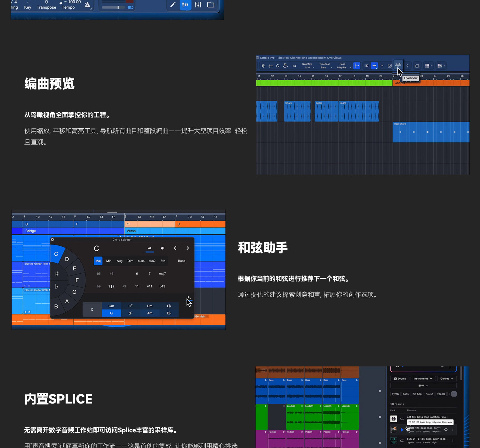Go to next chord with right chevron
Viewport: 480px width, 448px height.
188,248
